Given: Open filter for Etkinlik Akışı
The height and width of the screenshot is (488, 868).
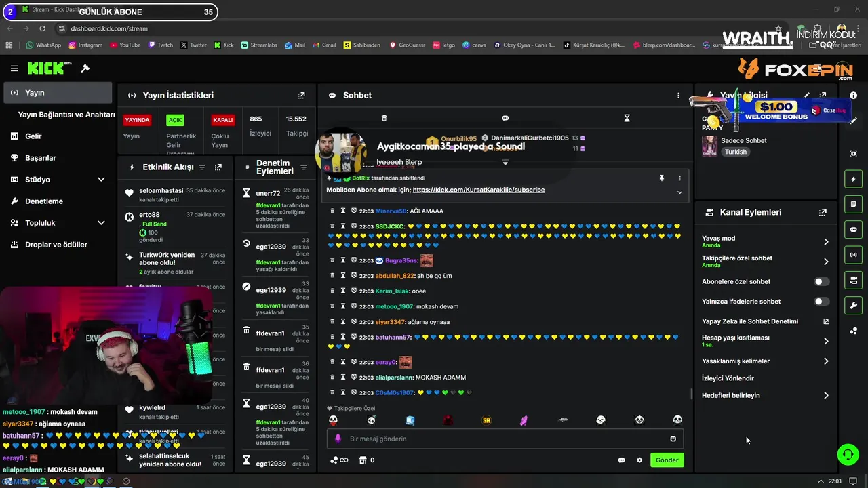Looking at the screenshot, I should [x=201, y=167].
